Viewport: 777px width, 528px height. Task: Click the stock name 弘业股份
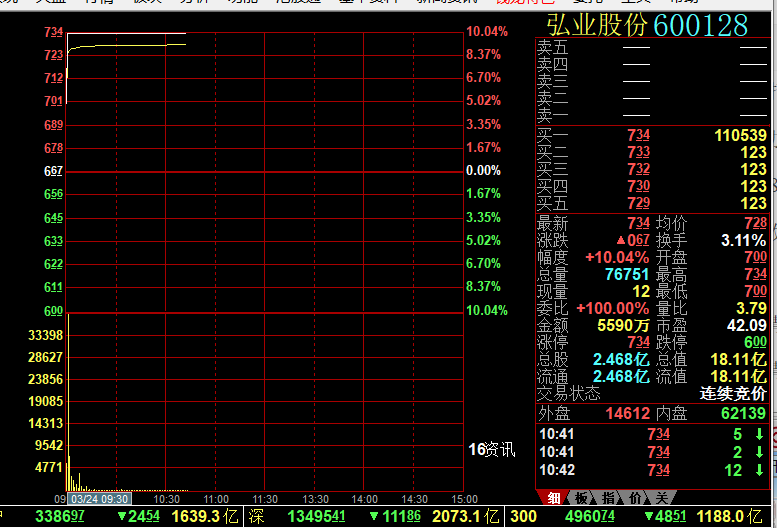tap(597, 25)
